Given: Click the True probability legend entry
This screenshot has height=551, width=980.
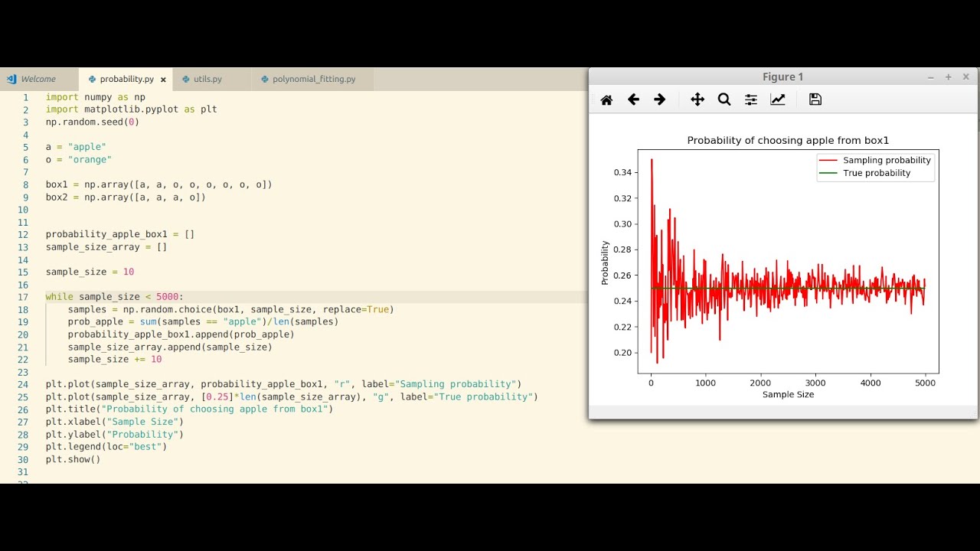Looking at the screenshot, I should click(x=865, y=173).
